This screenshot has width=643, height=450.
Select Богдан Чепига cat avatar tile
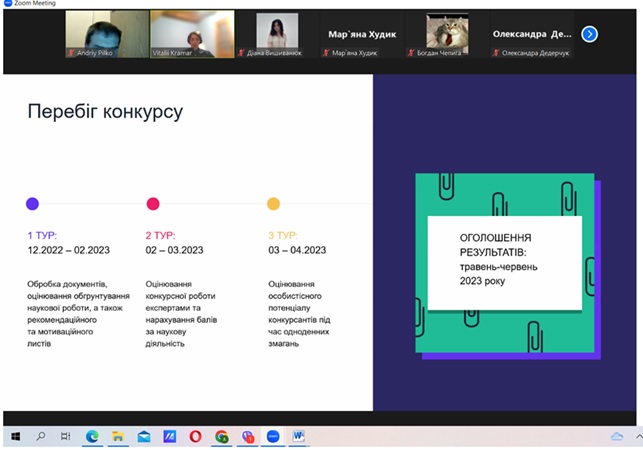coord(447,34)
